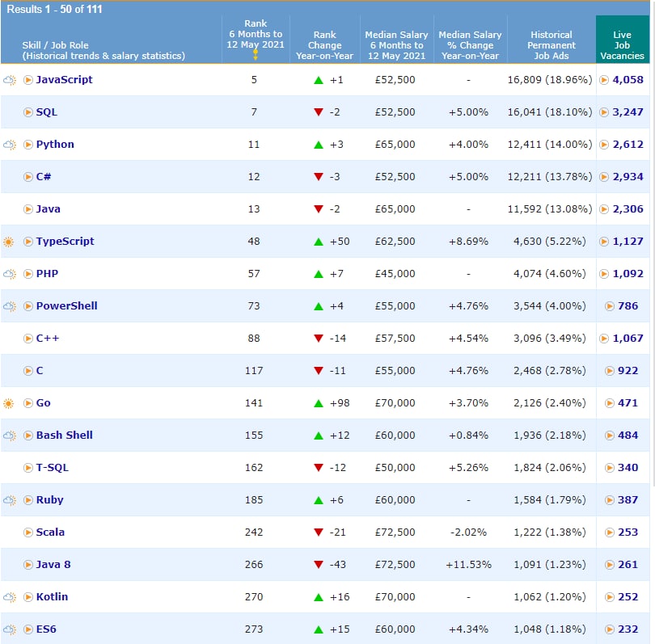The width and height of the screenshot is (655, 644).
Task: Click the orange arrow icon beside SQL
Action: point(28,112)
